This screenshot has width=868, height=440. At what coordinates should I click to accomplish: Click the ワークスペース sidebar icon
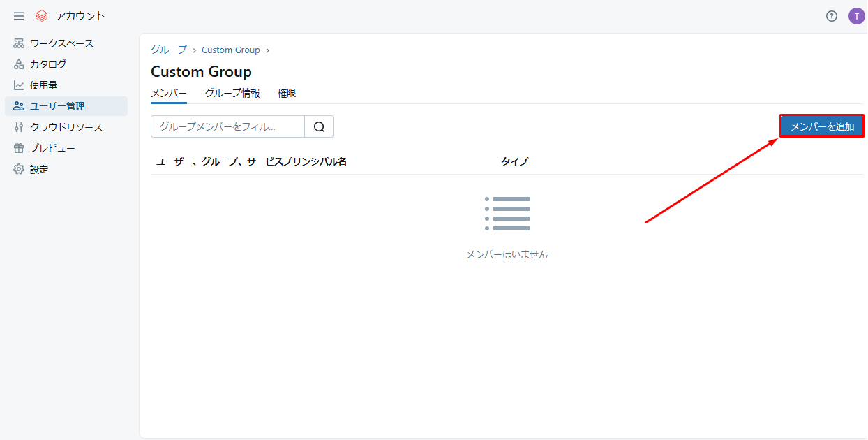click(x=19, y=43)
